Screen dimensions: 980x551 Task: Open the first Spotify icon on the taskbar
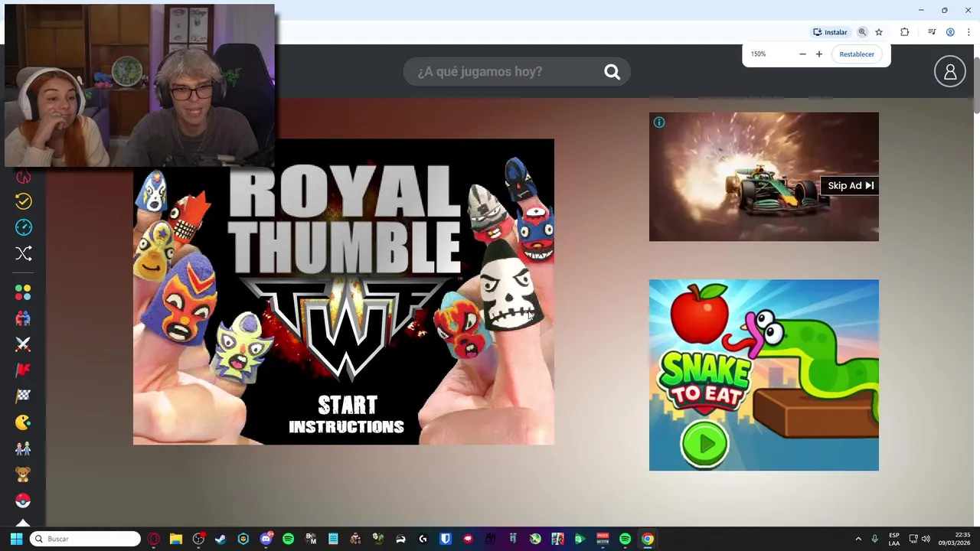(288, 539)
